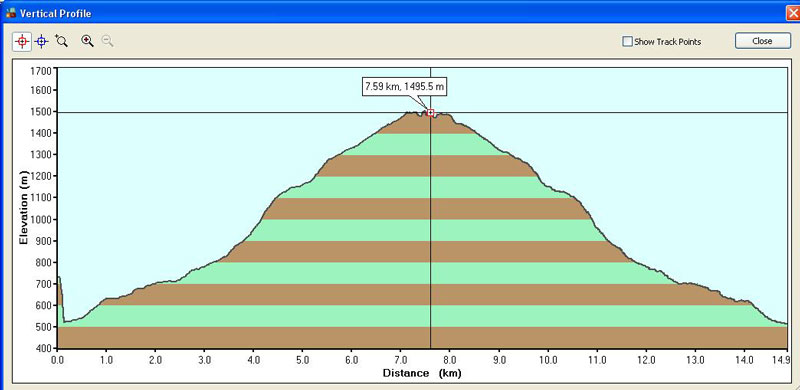Click the 'Distance (km)' axis label
This screenshot has width=800, height=390.
pyautogui.click(x=422, y=373)
